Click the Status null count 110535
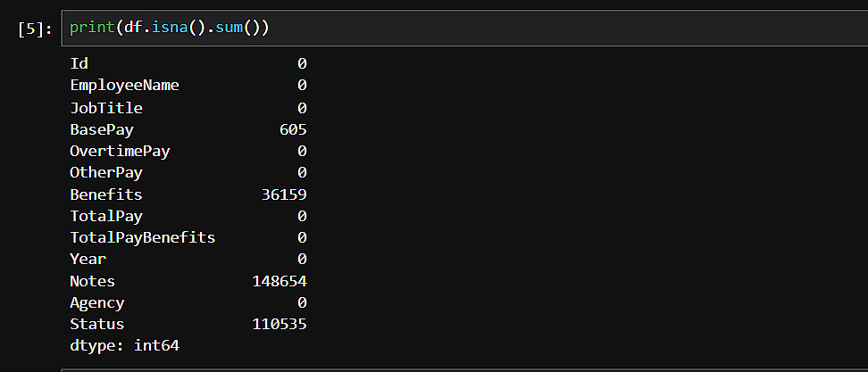 [279, 324]
